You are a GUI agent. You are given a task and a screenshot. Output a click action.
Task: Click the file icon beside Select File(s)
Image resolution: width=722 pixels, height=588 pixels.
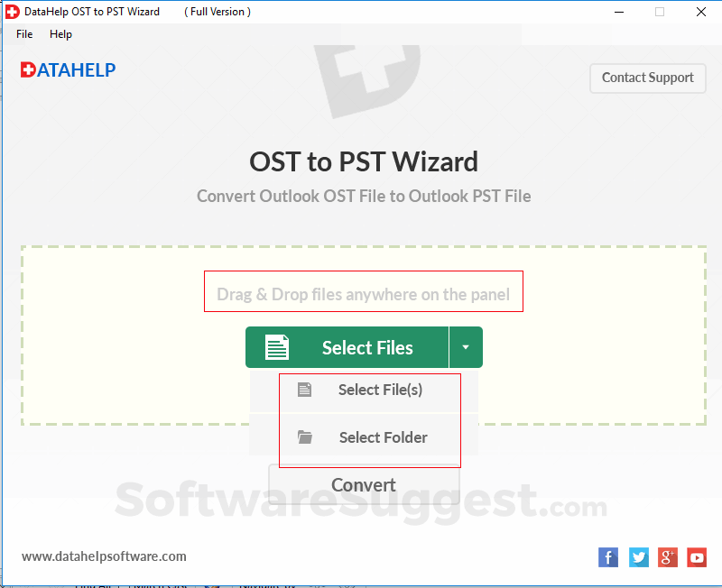(x=304, y=390)
